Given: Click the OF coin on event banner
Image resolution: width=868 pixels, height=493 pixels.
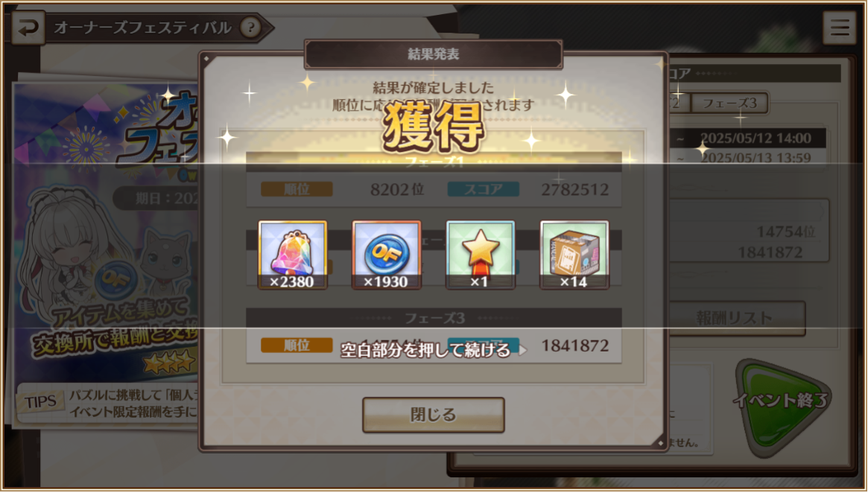Looking at the screenshot, I should point(115,281).
